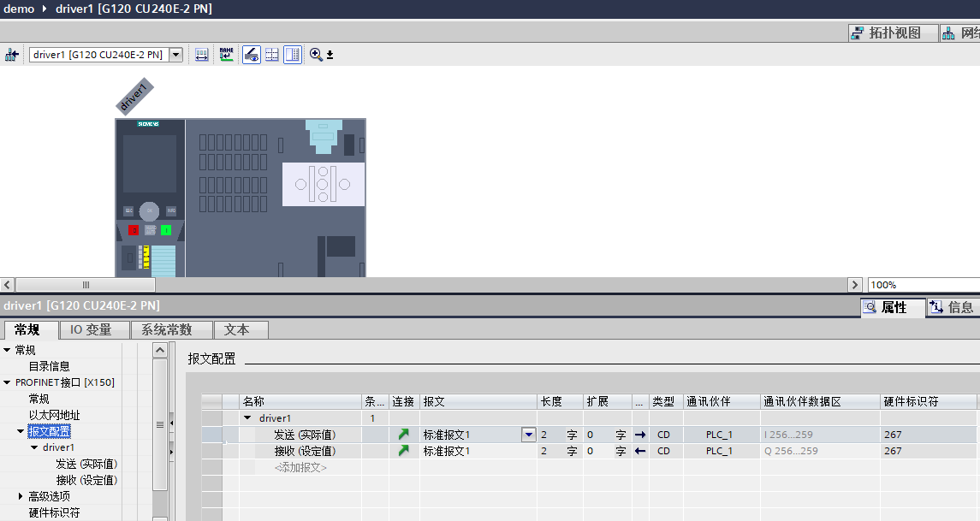
Task: Select the light blue connector on drive
Action: pos(324,135)
